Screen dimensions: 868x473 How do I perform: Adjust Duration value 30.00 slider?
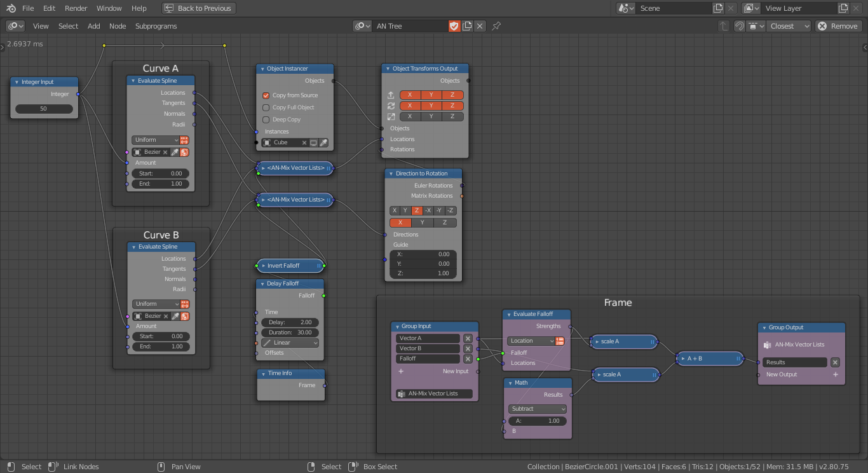point(290,332)
